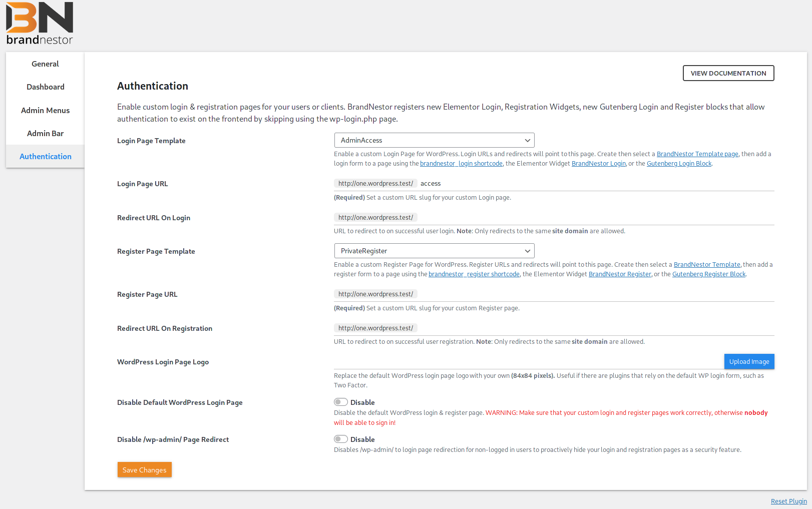Focus the Redirect URL On Registration field

pos(596,328)
